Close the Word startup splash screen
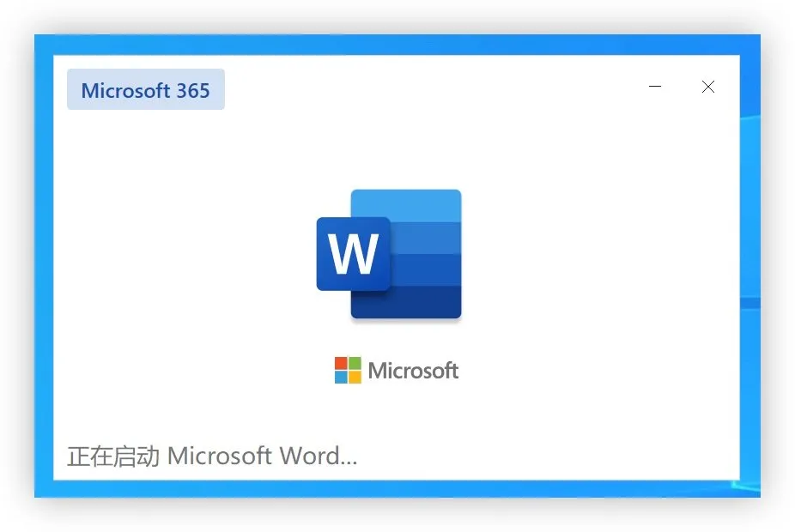 click(x=708, y=87)
